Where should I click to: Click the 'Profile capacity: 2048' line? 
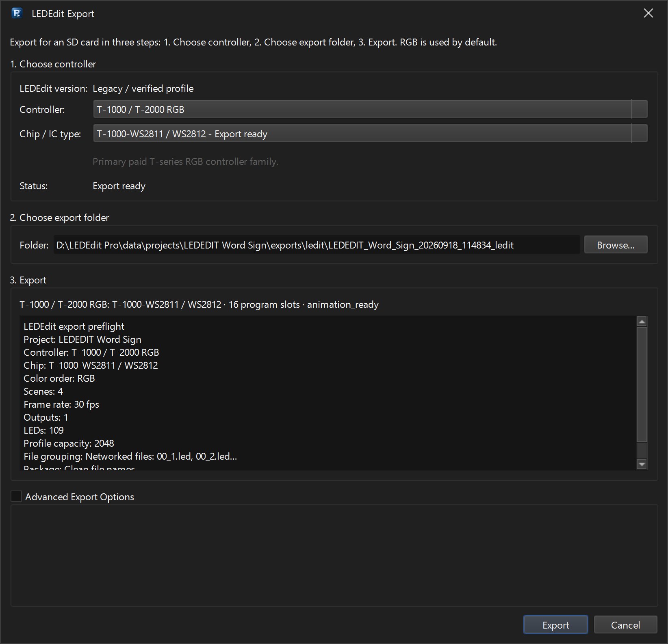tap(69, 443)
